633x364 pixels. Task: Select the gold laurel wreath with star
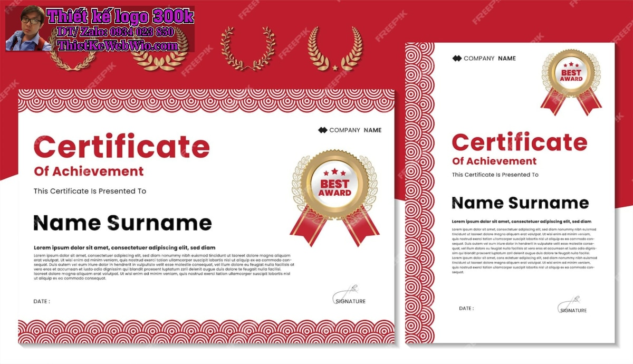click(335, 49)
